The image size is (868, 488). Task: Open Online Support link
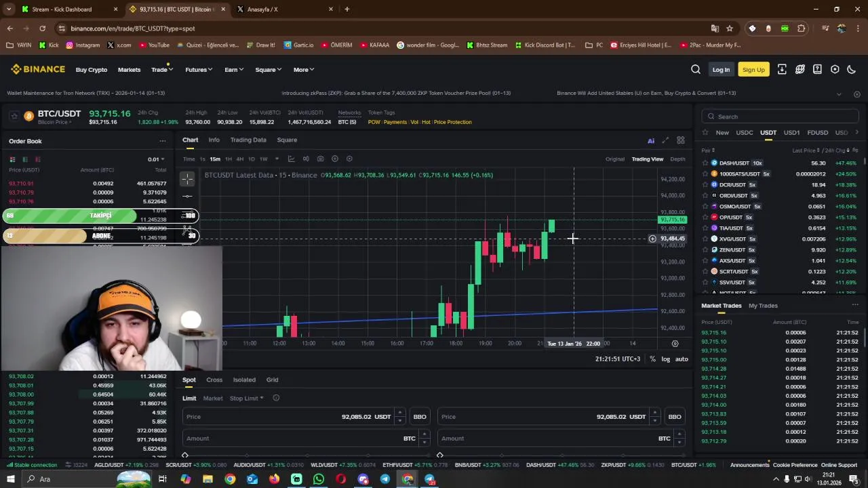[x=839, y=465]
